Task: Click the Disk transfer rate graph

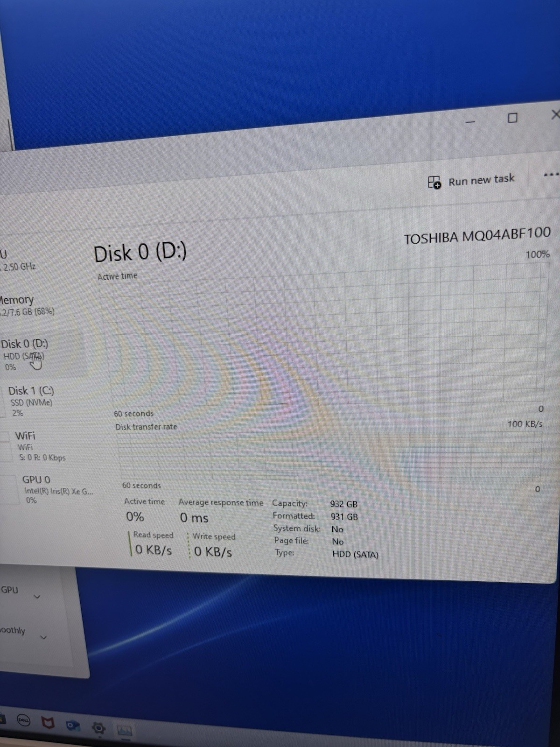Action: [329, 455]
